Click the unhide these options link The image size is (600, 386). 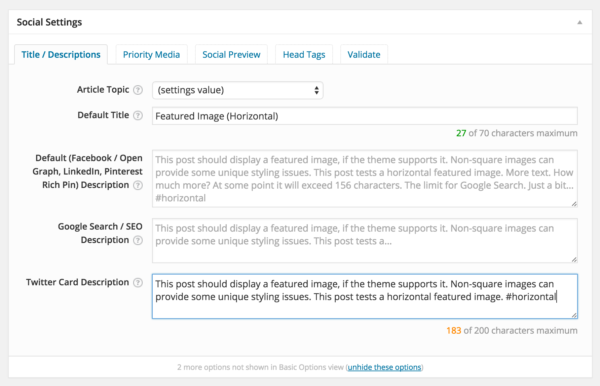384,367
